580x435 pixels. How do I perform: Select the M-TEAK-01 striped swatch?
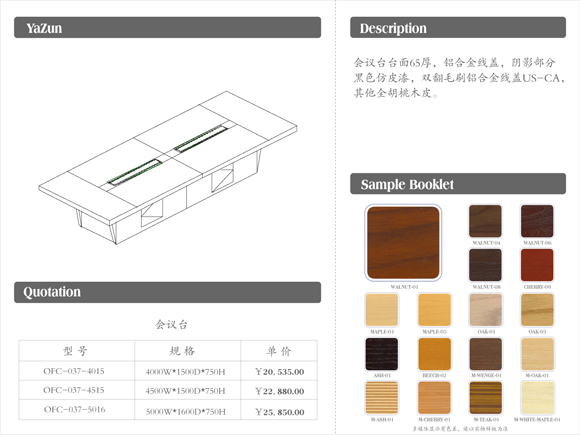(485, 398)
